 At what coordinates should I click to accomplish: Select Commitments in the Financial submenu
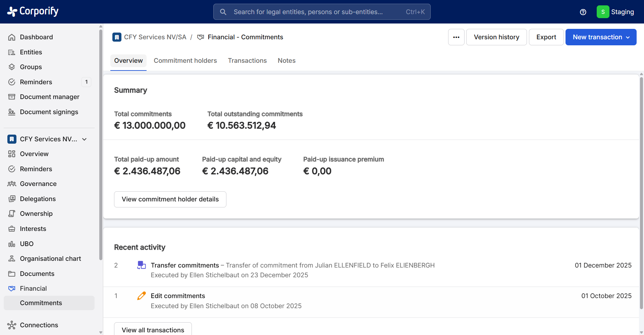[41, 303]
